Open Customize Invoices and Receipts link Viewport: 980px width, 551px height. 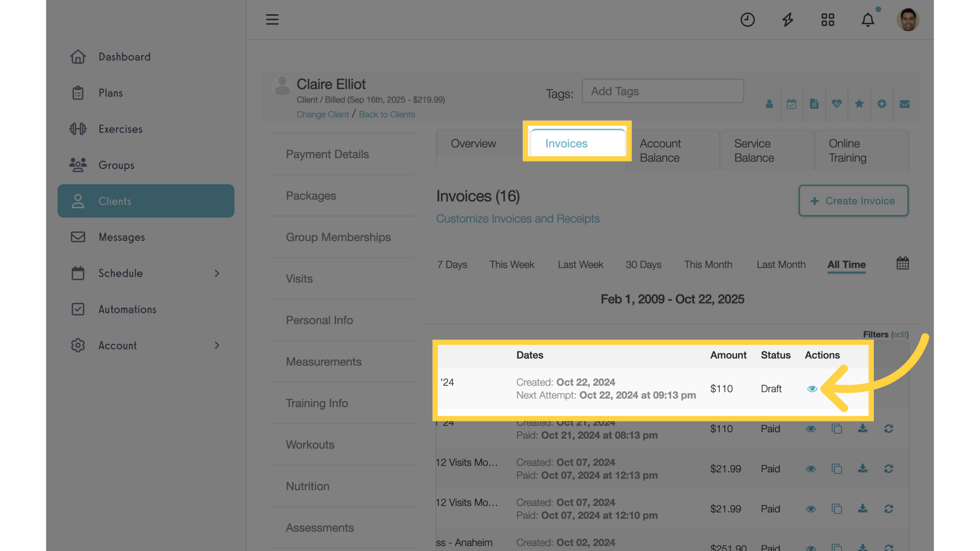click(x=518, y=219)
